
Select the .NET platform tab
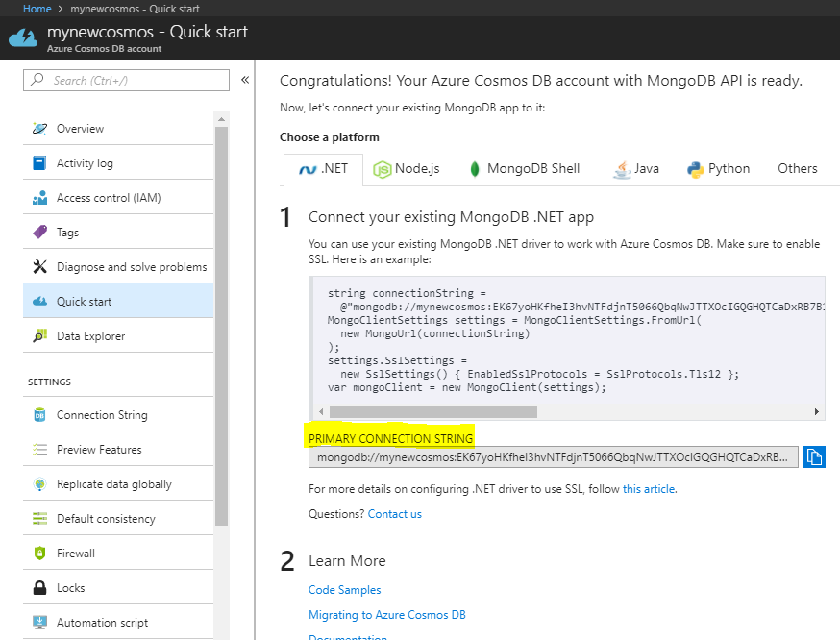click(x=323, y=169)
